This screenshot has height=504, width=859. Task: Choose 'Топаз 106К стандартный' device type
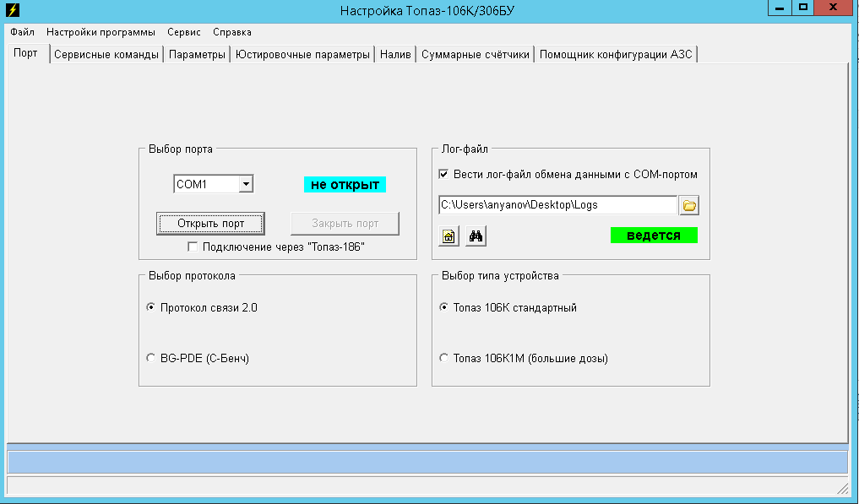443,307
